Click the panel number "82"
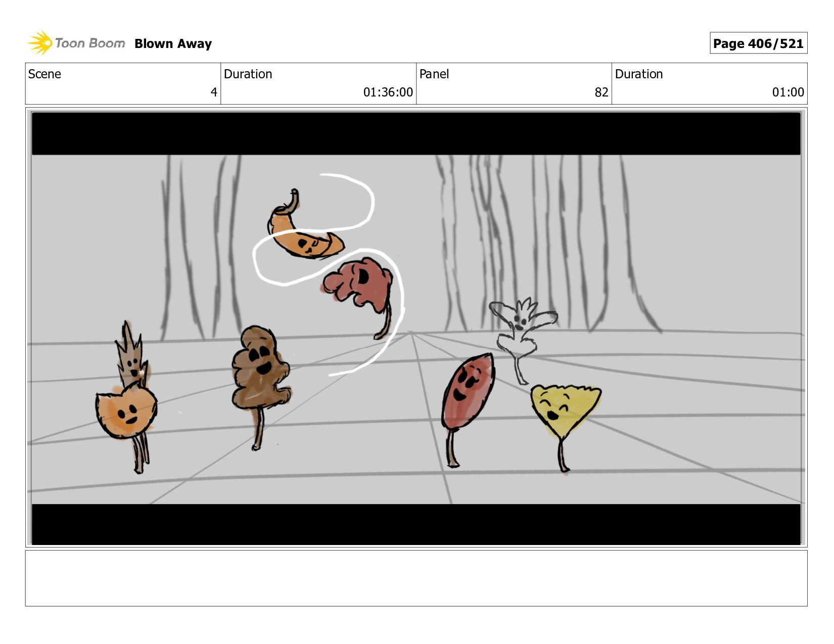The height and width of the screenshot is (644, 834). pos(601,92)
